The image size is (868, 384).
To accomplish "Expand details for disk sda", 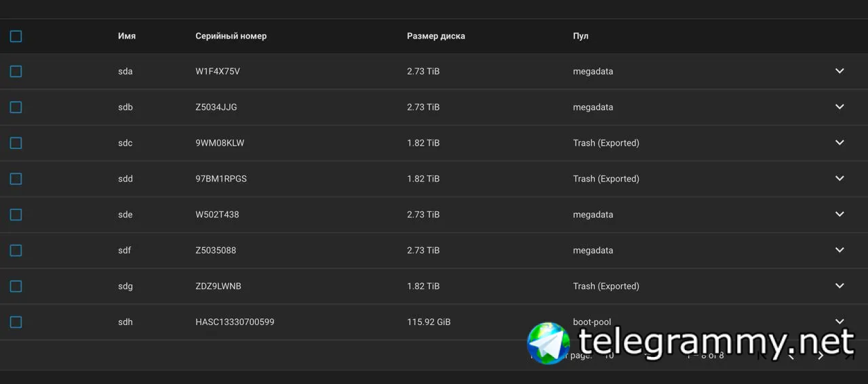I will [840, 71].
